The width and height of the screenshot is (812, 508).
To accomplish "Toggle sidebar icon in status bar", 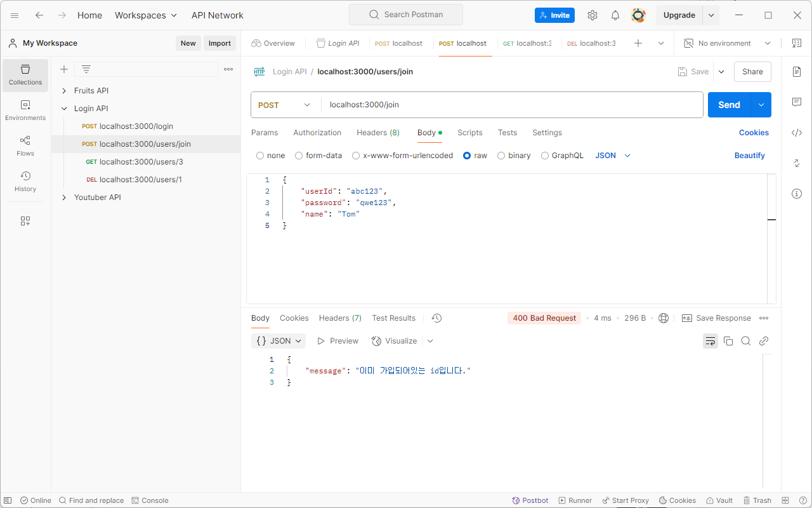I will pyautogui.click(x=8, y=500).
